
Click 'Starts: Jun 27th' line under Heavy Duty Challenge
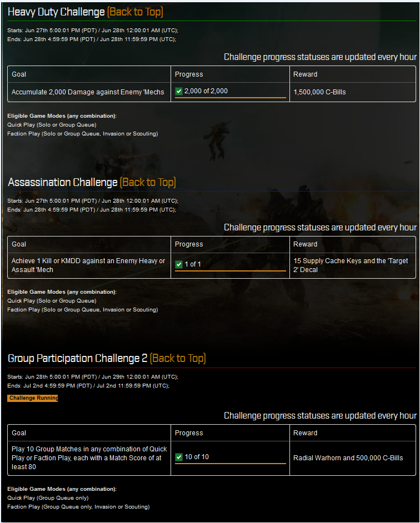pyautogui.click(x=93, y=31)
